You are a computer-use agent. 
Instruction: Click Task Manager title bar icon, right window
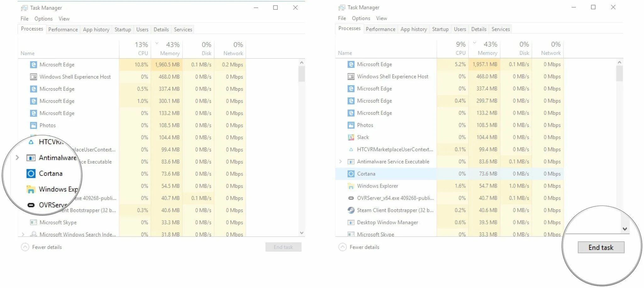[x=341, y=8]
